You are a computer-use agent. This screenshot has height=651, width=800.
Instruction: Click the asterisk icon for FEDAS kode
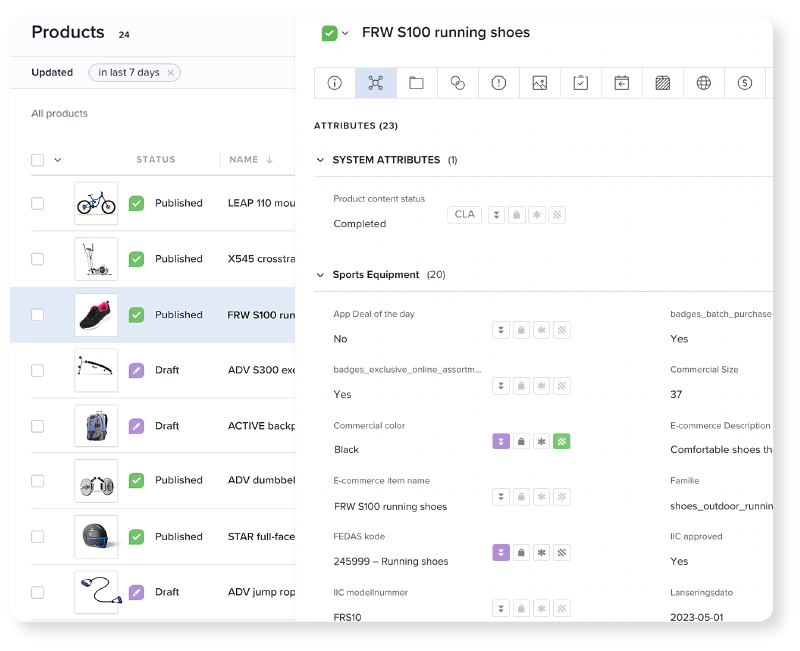541,553
